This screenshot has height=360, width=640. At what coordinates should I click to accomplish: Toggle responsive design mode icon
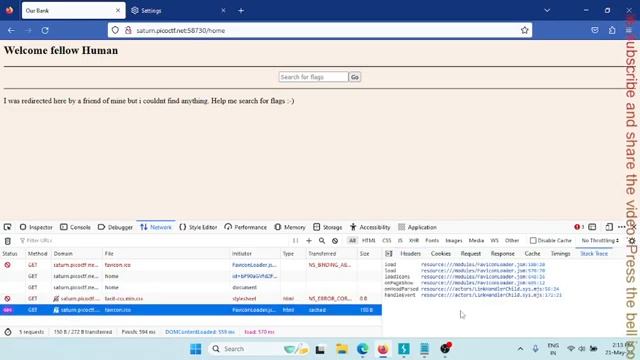(x=609, y=227)
